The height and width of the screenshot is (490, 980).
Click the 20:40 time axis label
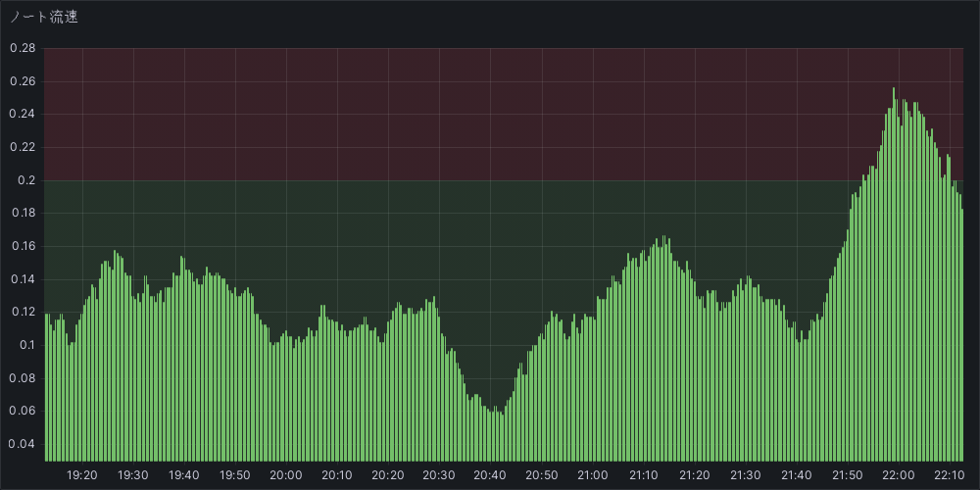point(490,475)
